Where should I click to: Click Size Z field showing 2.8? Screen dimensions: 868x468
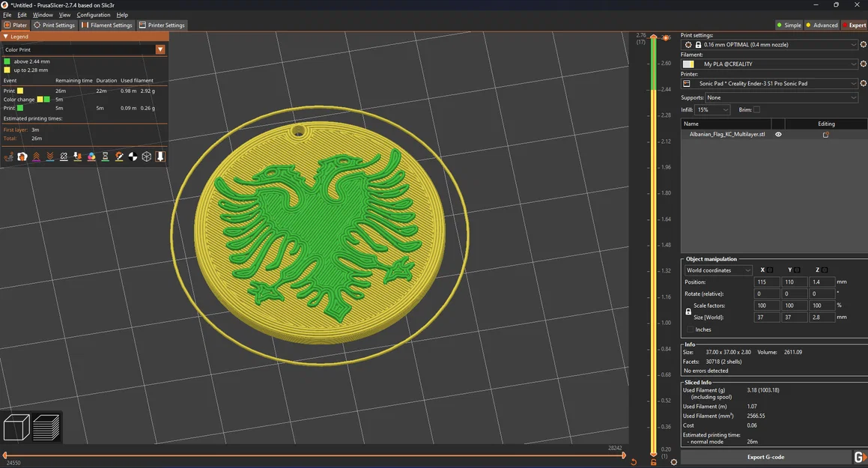pyautogui.click(x=822, y=317)
